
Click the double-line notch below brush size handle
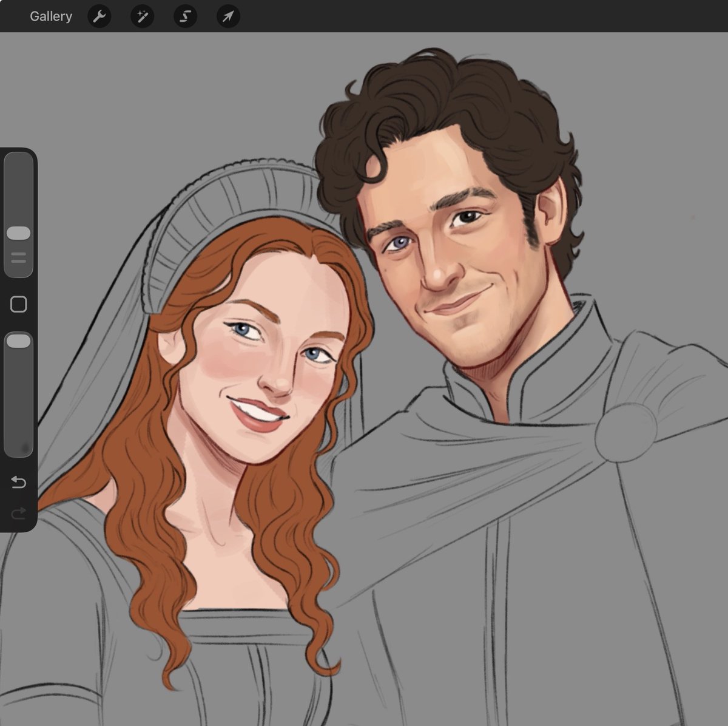tap(18, 257)
